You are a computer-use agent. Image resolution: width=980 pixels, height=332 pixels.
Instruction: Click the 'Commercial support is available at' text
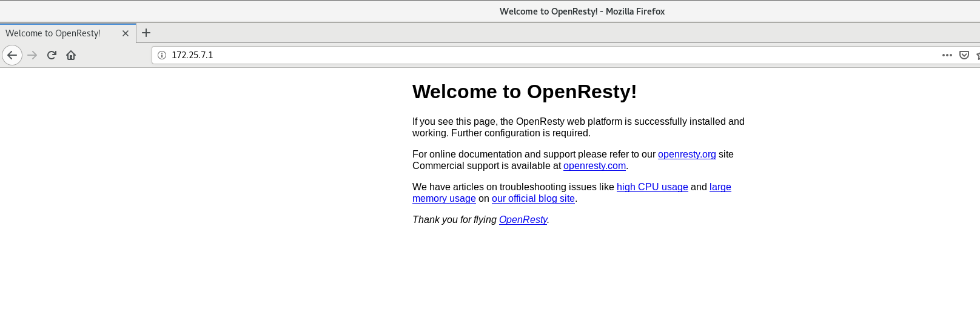486,165
